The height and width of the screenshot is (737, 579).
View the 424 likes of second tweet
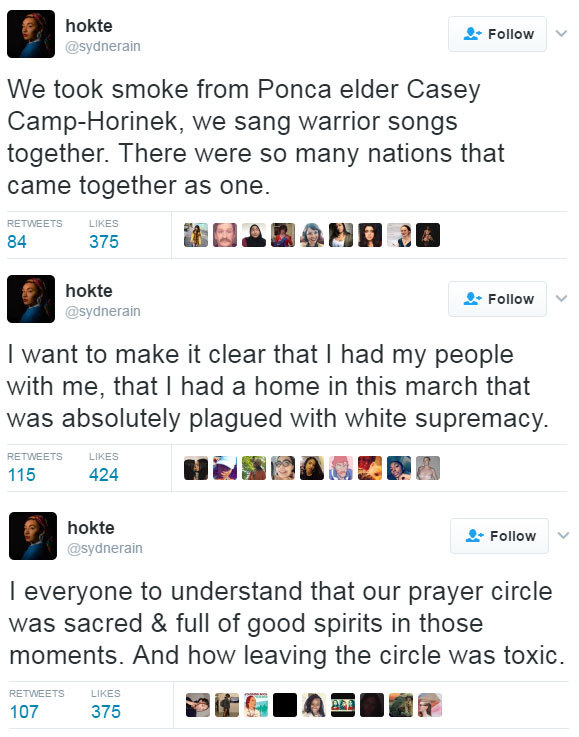(x=104, y=475)
